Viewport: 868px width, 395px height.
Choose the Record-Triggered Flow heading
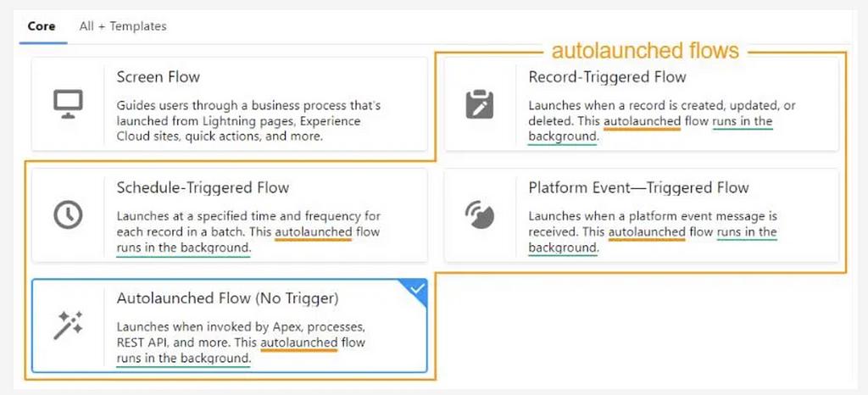tap(607, 77)
